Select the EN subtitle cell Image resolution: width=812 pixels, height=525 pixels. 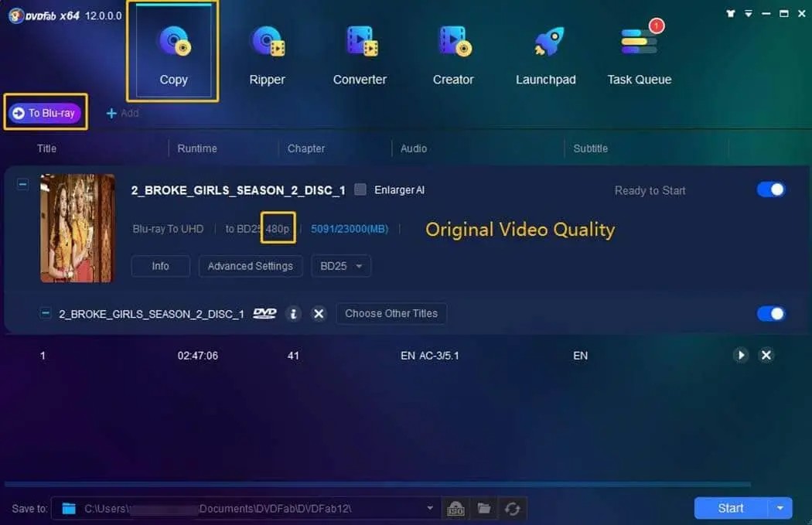581,356
